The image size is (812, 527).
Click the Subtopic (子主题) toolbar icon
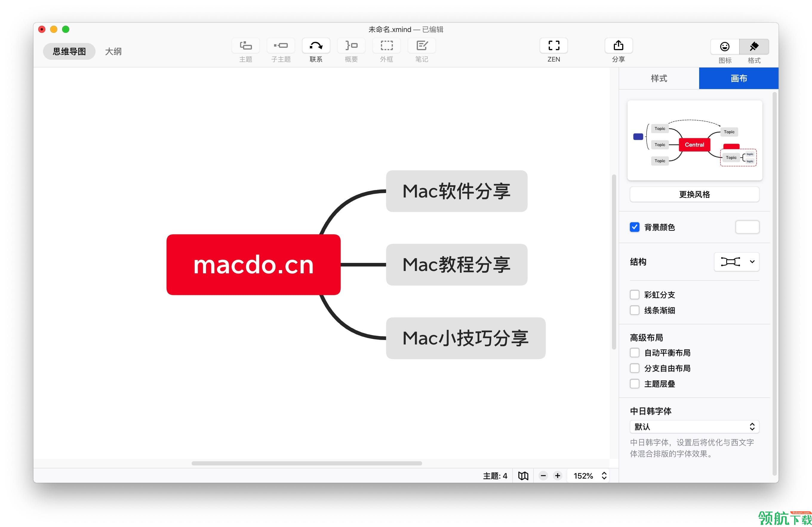click(281, 45)
